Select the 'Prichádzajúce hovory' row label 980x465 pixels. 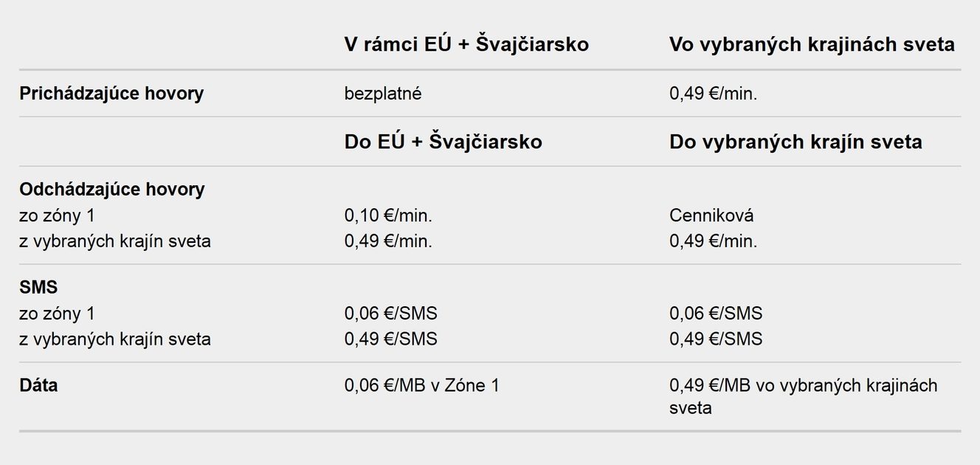pos(111,94)
